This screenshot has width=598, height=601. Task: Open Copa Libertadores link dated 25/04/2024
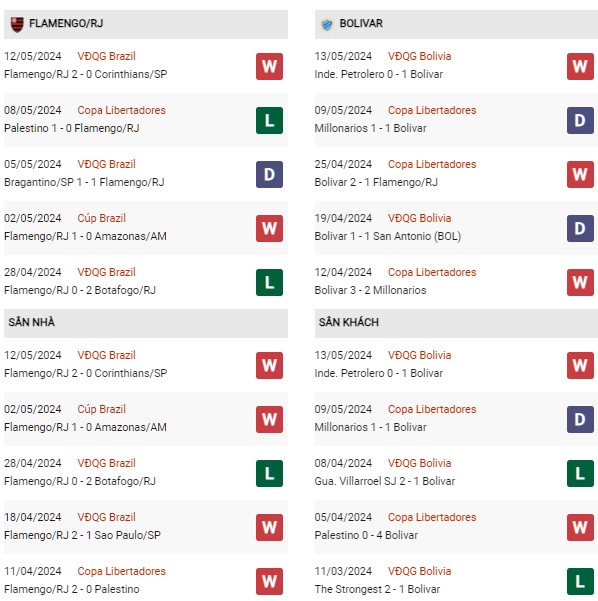tap(432, 164)
